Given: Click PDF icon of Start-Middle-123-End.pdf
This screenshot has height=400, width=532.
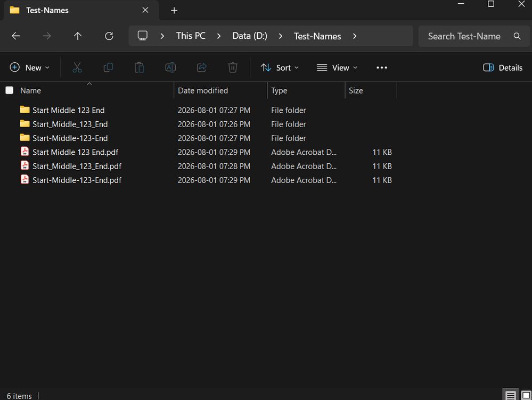Looking at the screenshot, I should point(25,179).
